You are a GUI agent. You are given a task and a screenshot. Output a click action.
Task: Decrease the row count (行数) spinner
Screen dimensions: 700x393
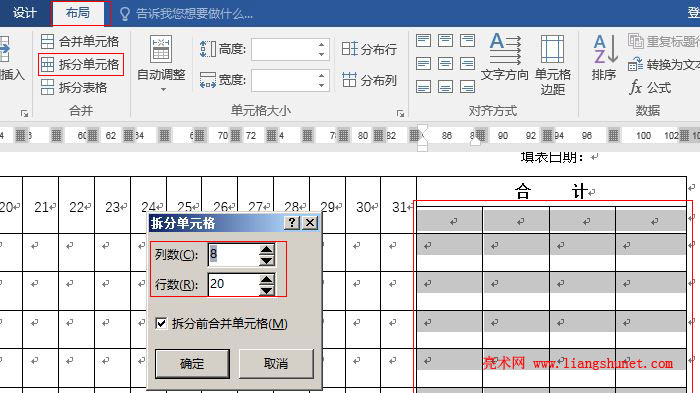267,290
